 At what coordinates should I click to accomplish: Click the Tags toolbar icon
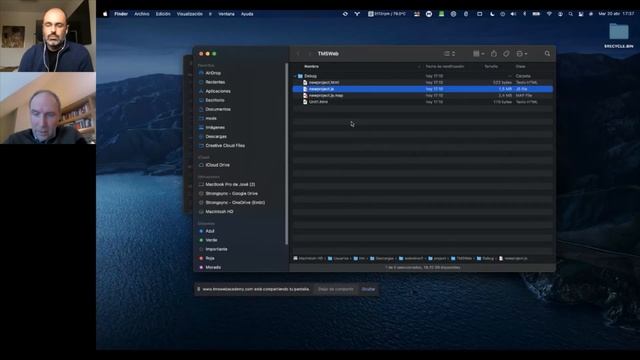[x=506, y=53]
